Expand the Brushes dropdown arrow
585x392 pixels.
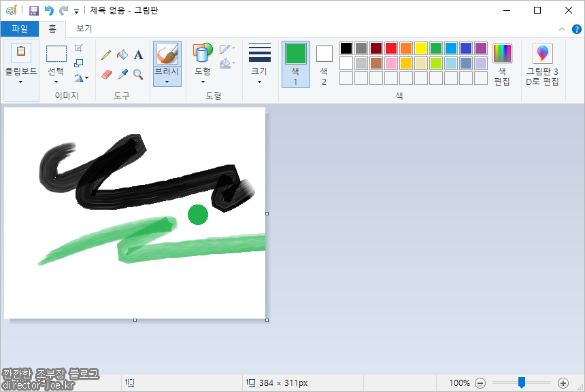167,82
